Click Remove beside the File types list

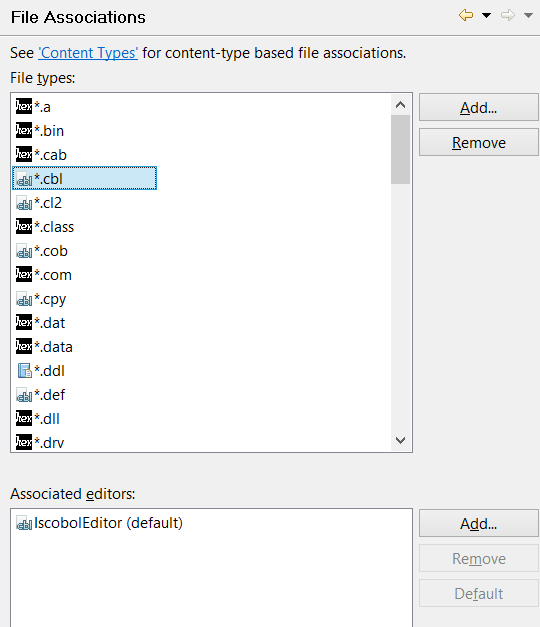click(x=479, y=142)
